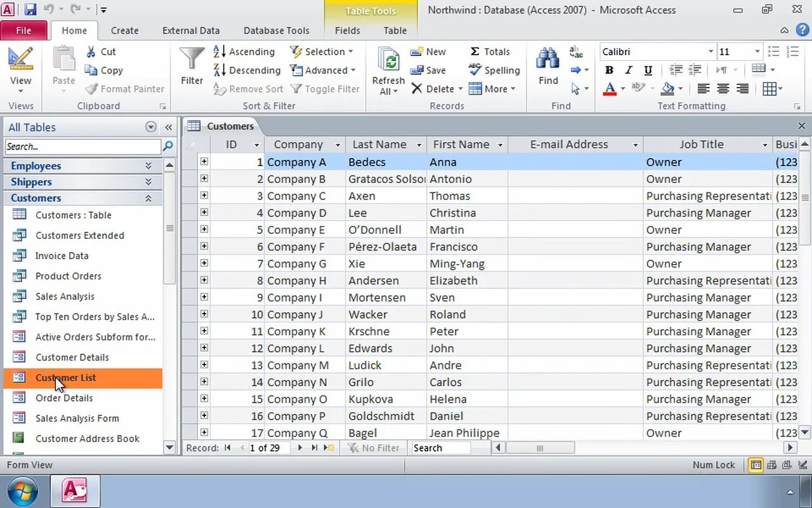The height and width of the screenshot is (508, 812).
Task: Toggle Italic formatting
Action: [629, 70]
